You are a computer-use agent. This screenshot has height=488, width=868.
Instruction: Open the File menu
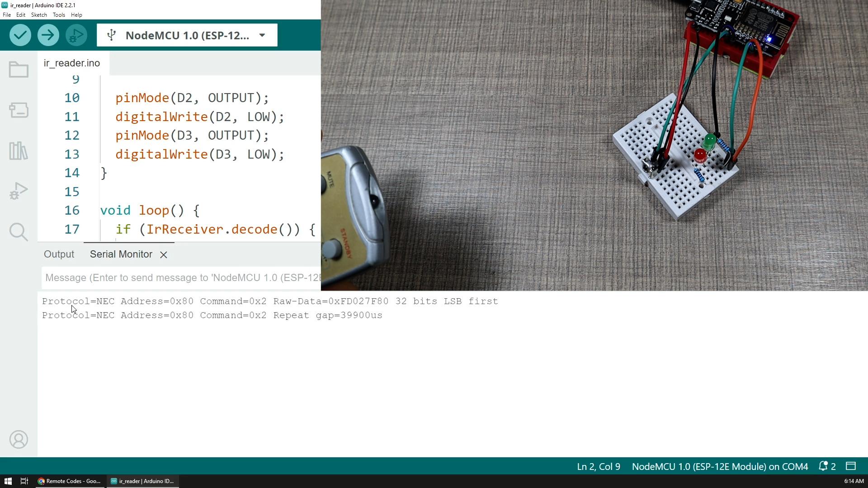pyautogui.click(x=7, y=14)
